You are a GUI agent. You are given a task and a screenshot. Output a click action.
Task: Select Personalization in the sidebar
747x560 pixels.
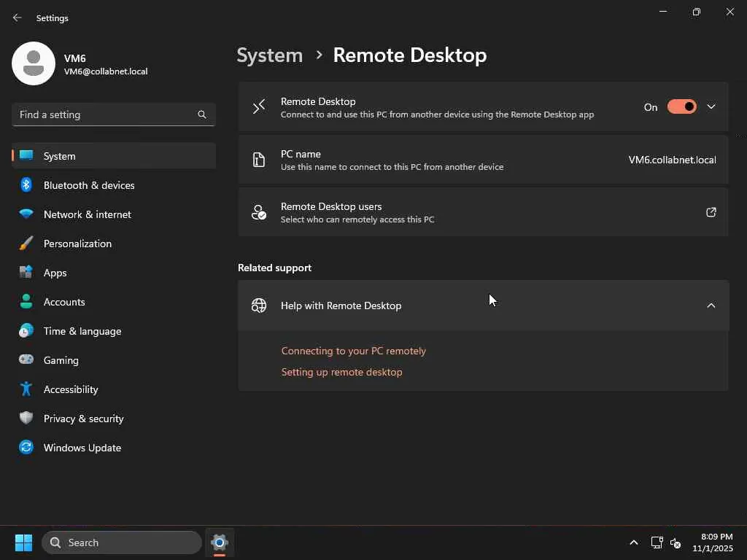point(114,244)
